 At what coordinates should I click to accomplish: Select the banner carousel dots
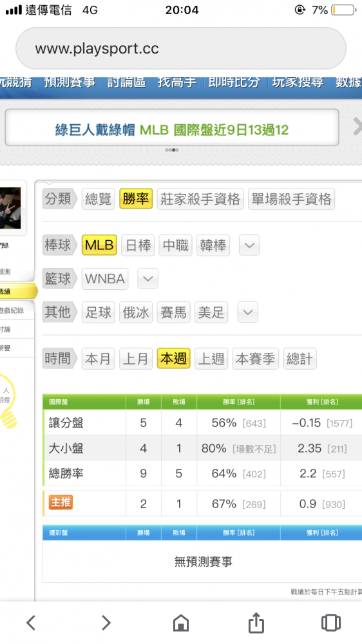pos(172,150)
